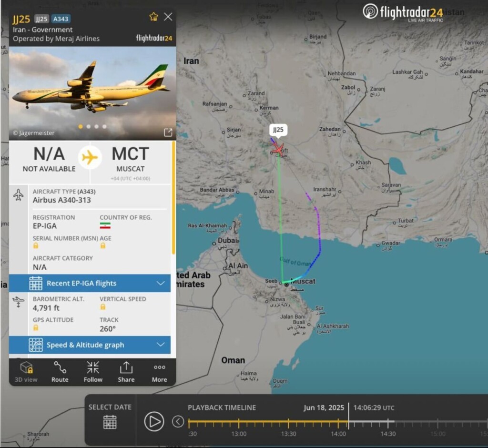
Task: Share this flight
Action: [x=126, y=372]
